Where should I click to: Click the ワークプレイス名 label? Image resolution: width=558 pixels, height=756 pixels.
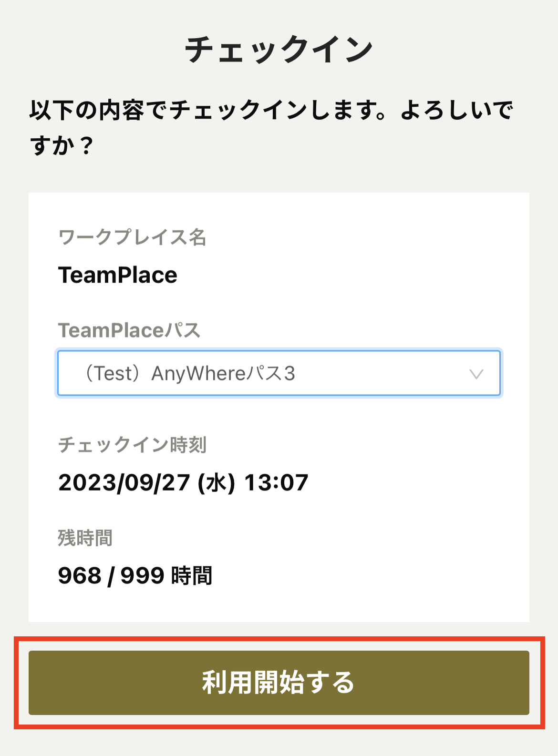(132, 237)
